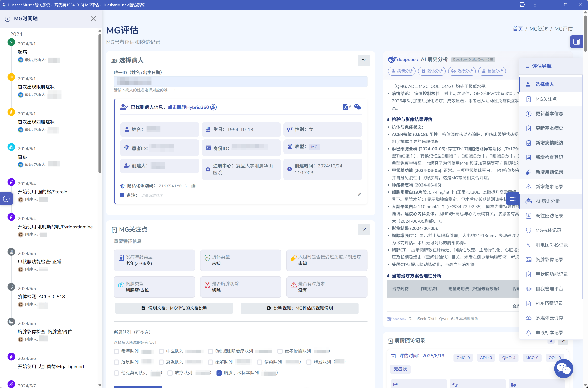
Task: Check the 麦考酚酯队列 checkbox
Action: pos(280,351)
